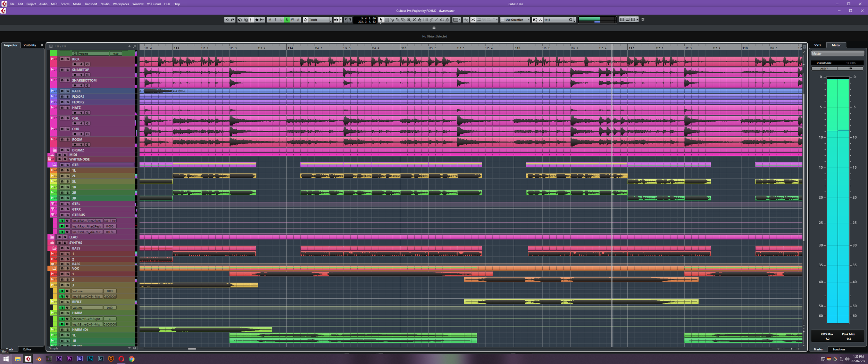Open the MixConsole via the faders icon
This screenshot has width=868, height=364.
(251, 19)
